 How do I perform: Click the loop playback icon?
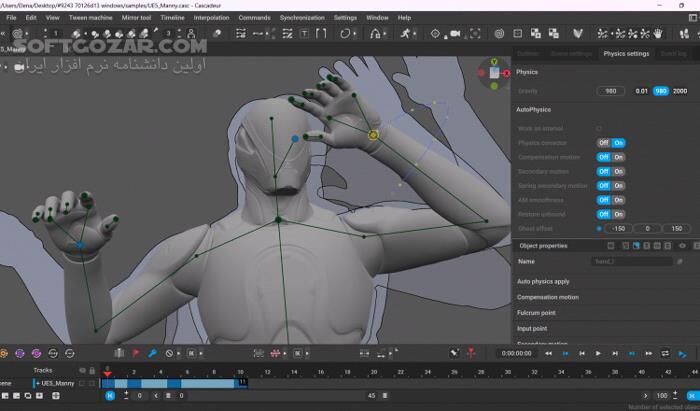pos(665,353)
